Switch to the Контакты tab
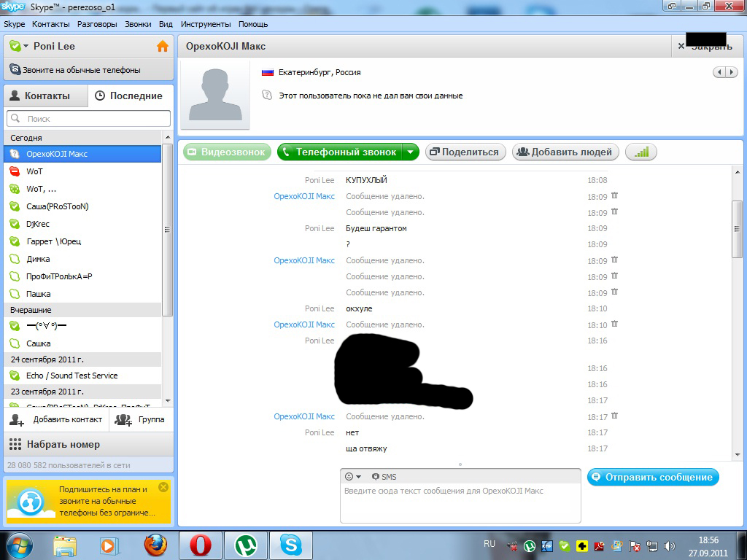The width and height of the screenshot is (747, 560). [x=45, y=96]
